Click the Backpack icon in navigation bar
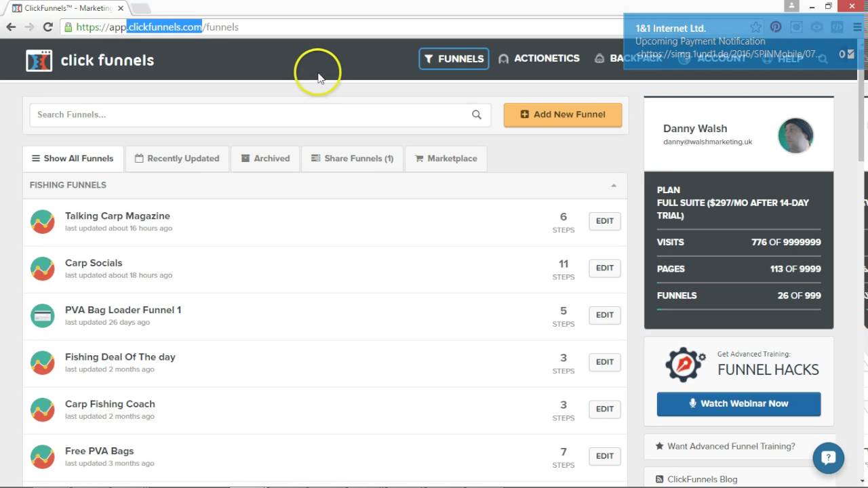This screenshot has width=868, height=488. tap(599, 59)
